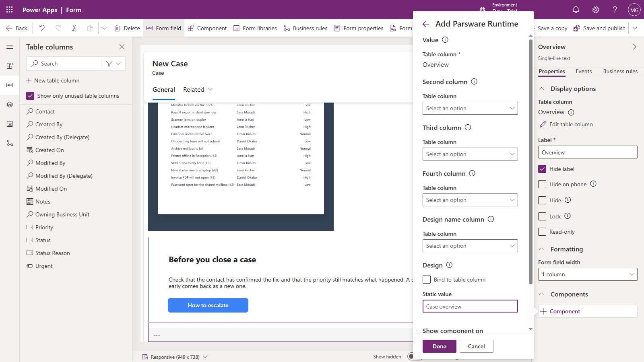Open the MG account avatar
The image size is (644, 362).
pyautogui.click(x=634, y=10)
